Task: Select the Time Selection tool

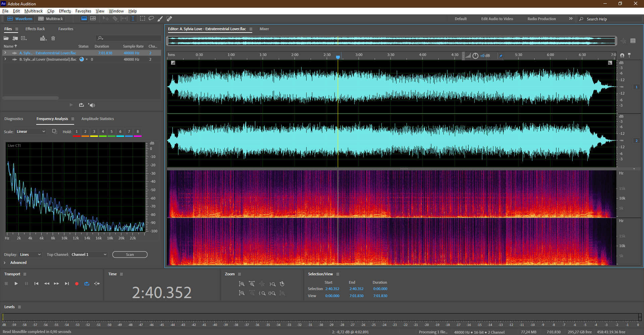Action: click(x=133, y=19)
